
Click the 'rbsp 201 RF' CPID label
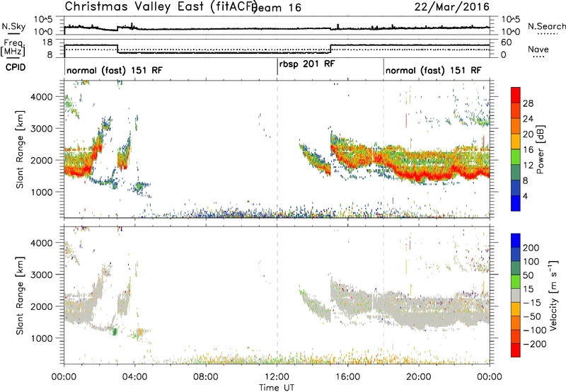(307, 64)
